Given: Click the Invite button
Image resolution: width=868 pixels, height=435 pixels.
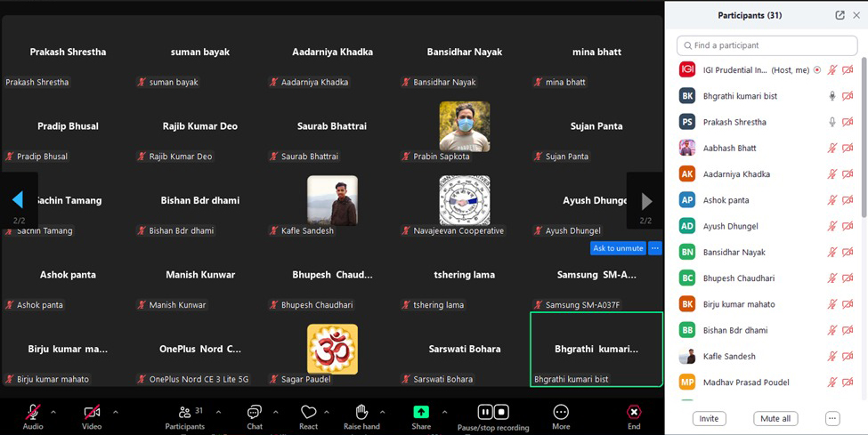Looking at the screenshot, I should tap(709, 418).
